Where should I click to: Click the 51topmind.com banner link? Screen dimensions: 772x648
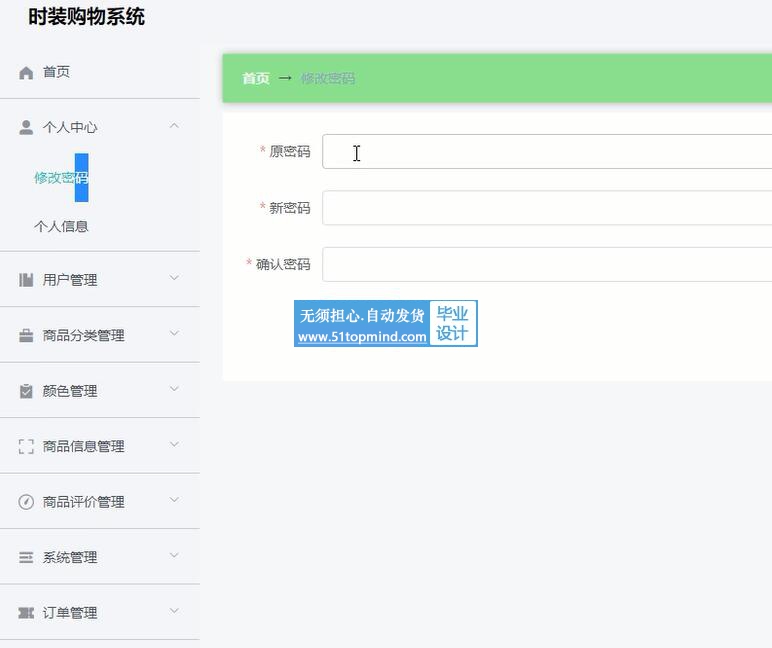(x=385, y=324)
